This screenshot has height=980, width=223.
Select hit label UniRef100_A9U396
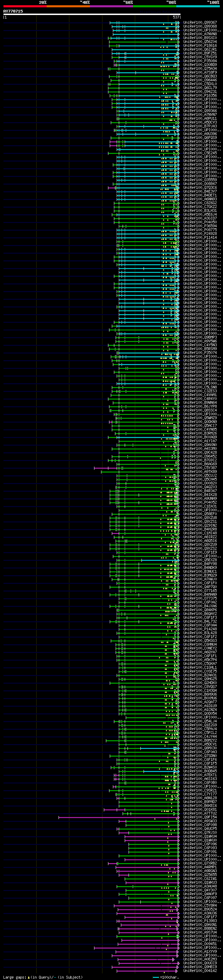click(x=200, y=134)
